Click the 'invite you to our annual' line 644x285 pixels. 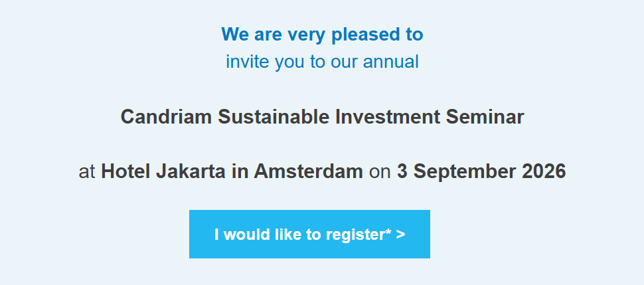pos(322,62)
